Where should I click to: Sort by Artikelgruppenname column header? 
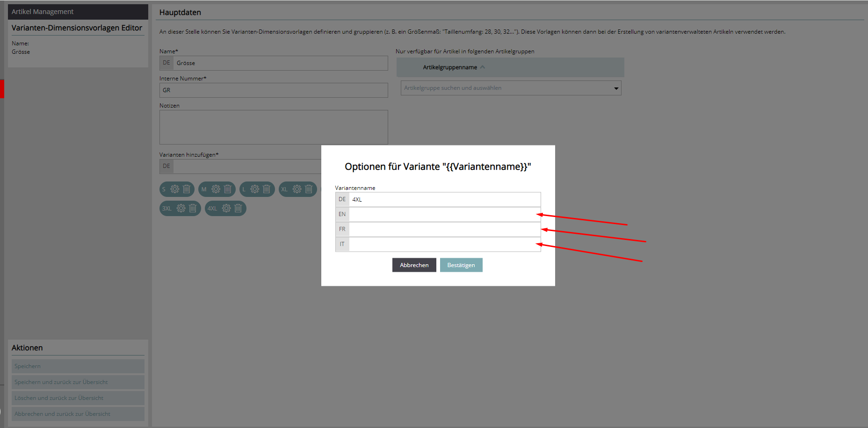[x=450, y=67]
